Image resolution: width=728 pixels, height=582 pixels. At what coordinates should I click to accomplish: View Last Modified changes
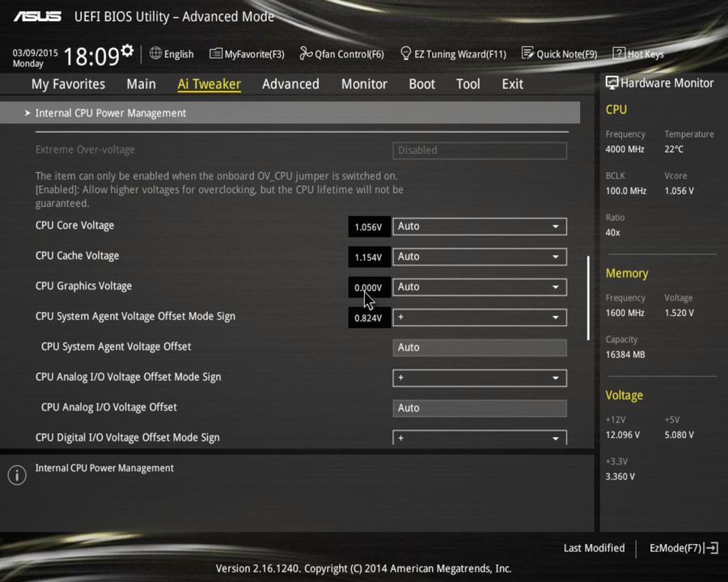click(x=594, y=548)
